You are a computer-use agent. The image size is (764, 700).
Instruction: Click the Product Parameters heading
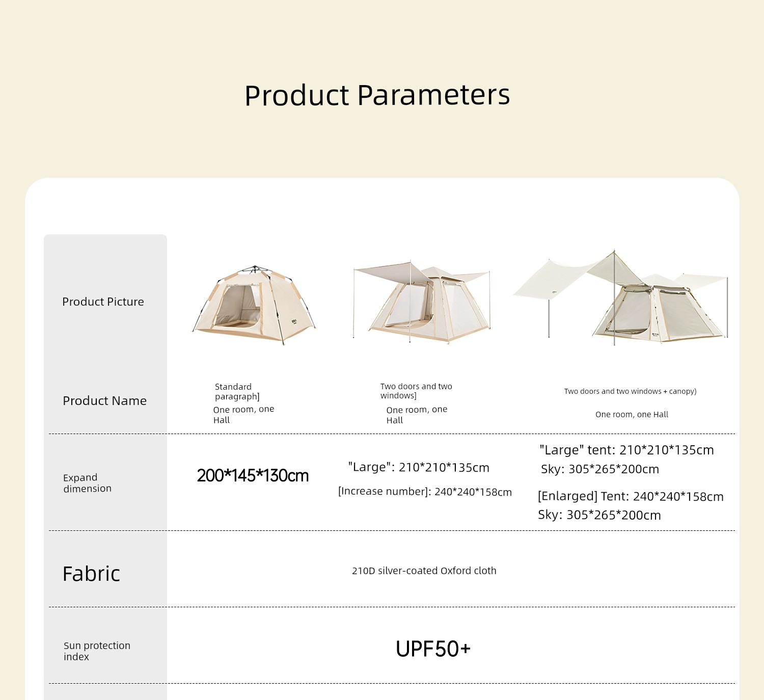[377, 95]
